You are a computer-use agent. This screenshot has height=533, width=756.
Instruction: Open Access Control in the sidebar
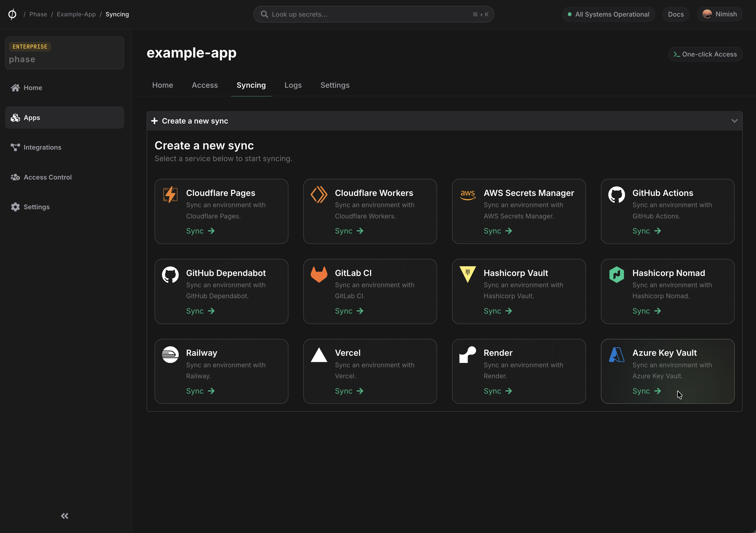click(x=47, y=177)
